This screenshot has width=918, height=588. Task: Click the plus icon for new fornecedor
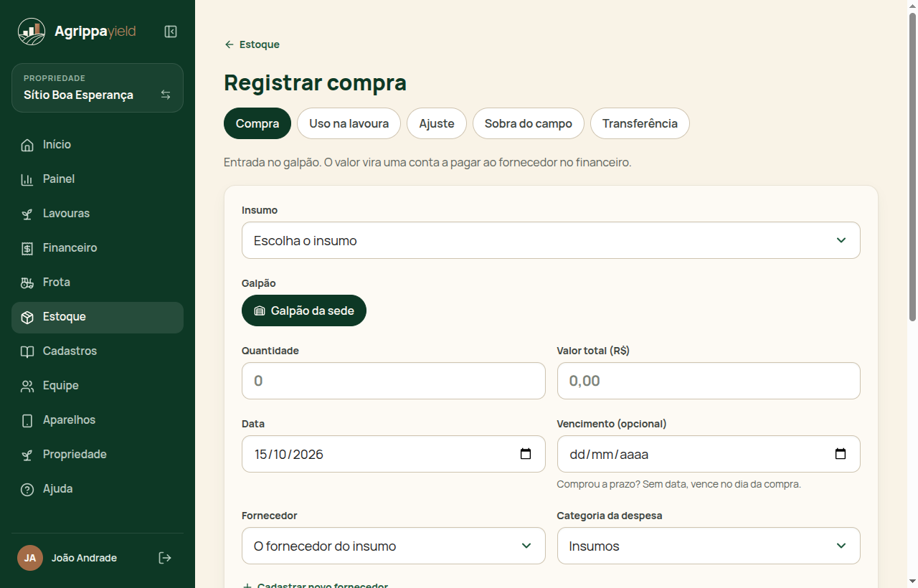(x=247, y=586)
